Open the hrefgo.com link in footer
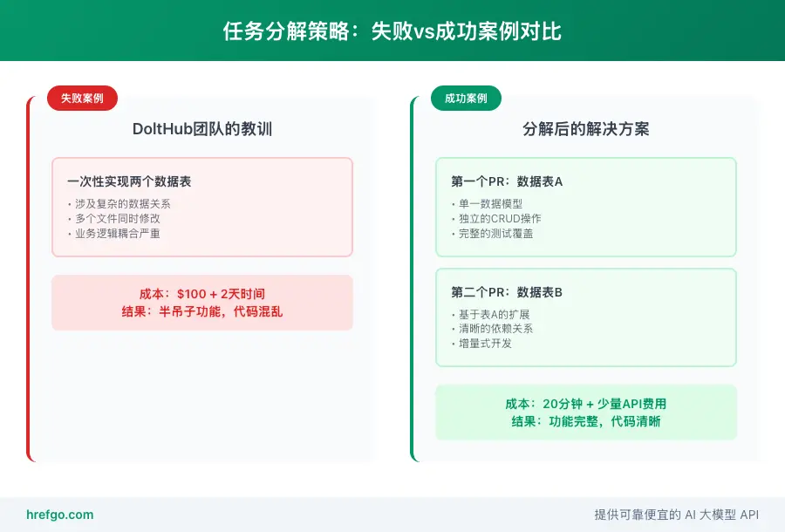 pyautogui.click(x=59, y=515)
